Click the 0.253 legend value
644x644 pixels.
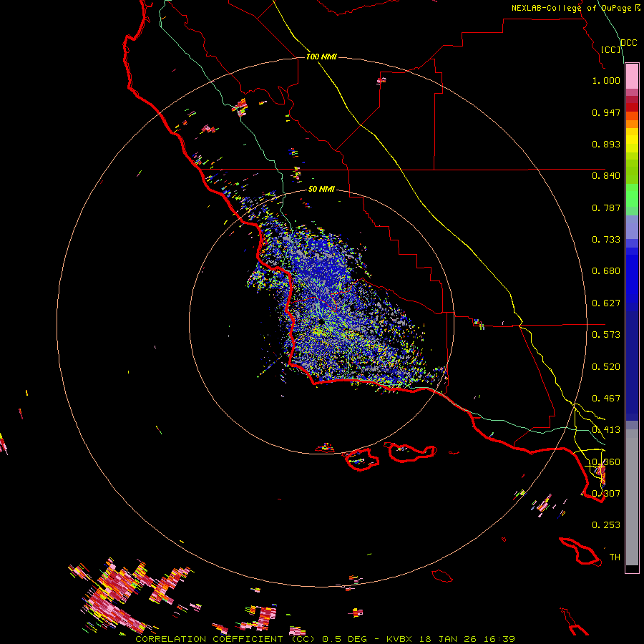click(606, 525)
